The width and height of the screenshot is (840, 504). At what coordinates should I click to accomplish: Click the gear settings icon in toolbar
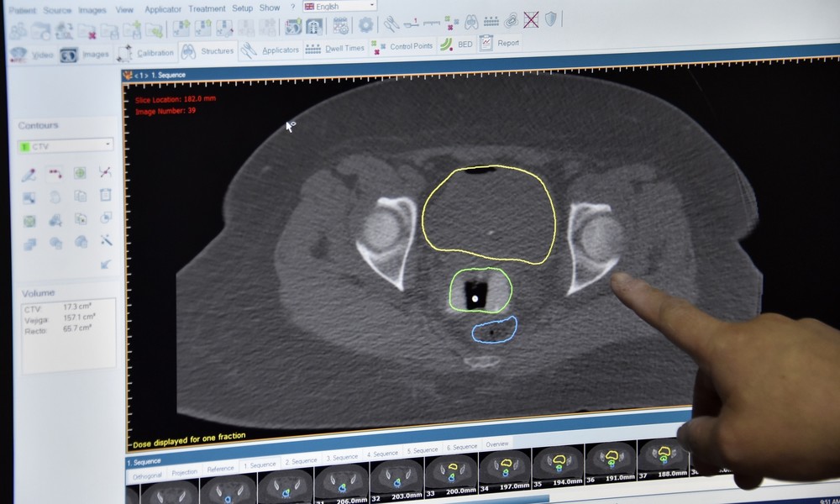pyautogui.click(x=366, y=24)
